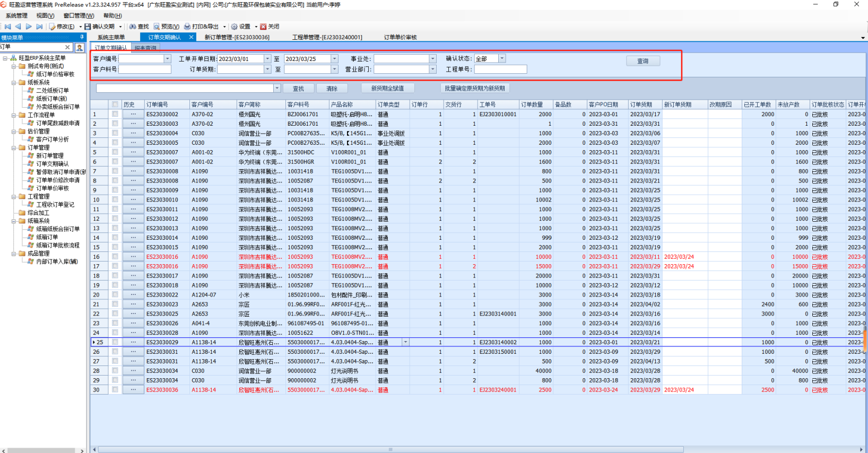This screenshot has width=868, height=453.
Task: Check the row 30 checkbox for ES23030036
Action: point(115,390)
